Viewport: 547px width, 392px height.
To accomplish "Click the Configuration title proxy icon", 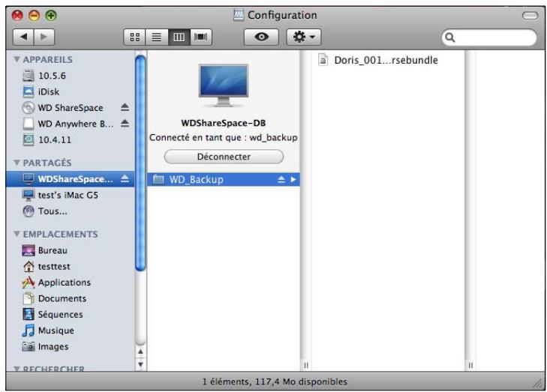I will tap(239, 15).
